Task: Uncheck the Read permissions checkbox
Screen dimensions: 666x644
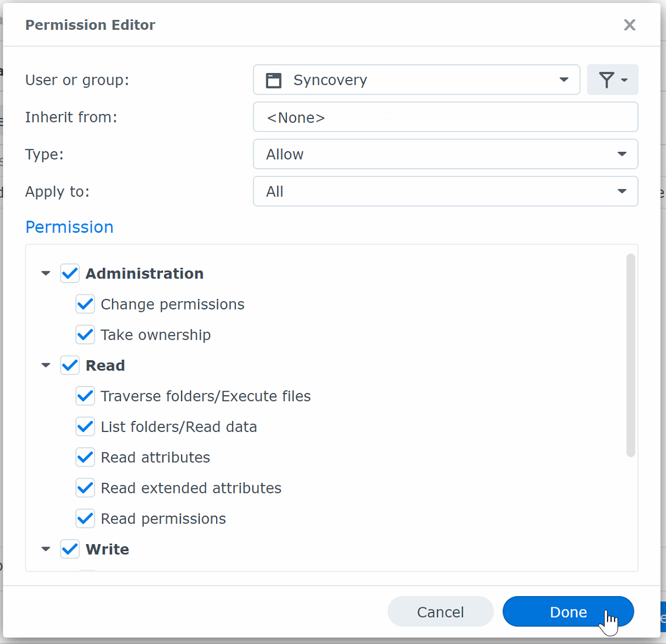Action: point(85,518)
